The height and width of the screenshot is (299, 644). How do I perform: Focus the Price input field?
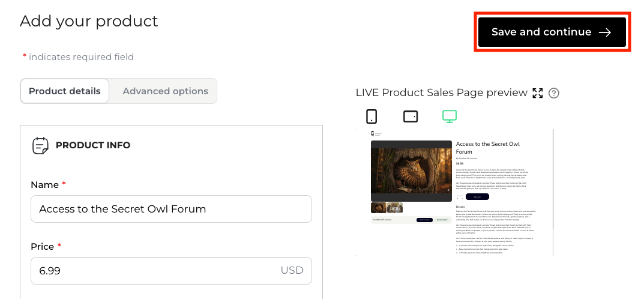[x=171, y=271]
